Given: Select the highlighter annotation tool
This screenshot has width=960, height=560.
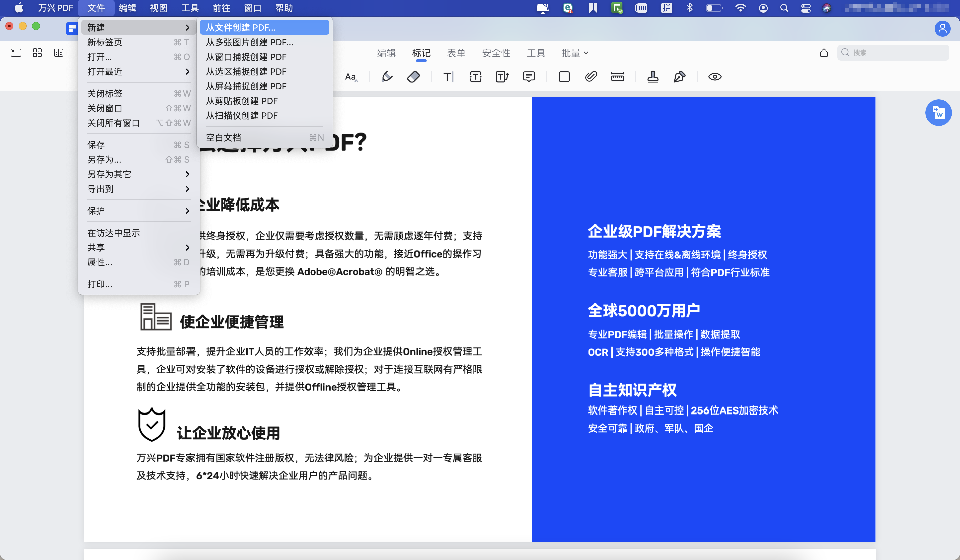Looking at the screenshot, I should pyautogui.click(x=386, y=77).
